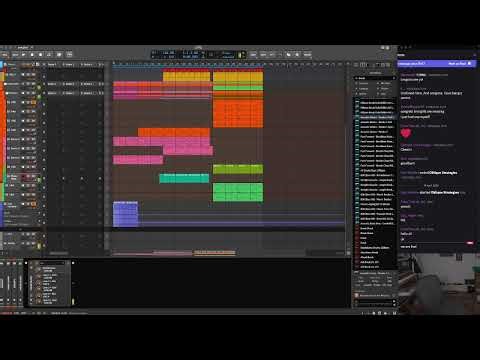Click the tempo display in the transport
The image size is (480, 360).
168,53
